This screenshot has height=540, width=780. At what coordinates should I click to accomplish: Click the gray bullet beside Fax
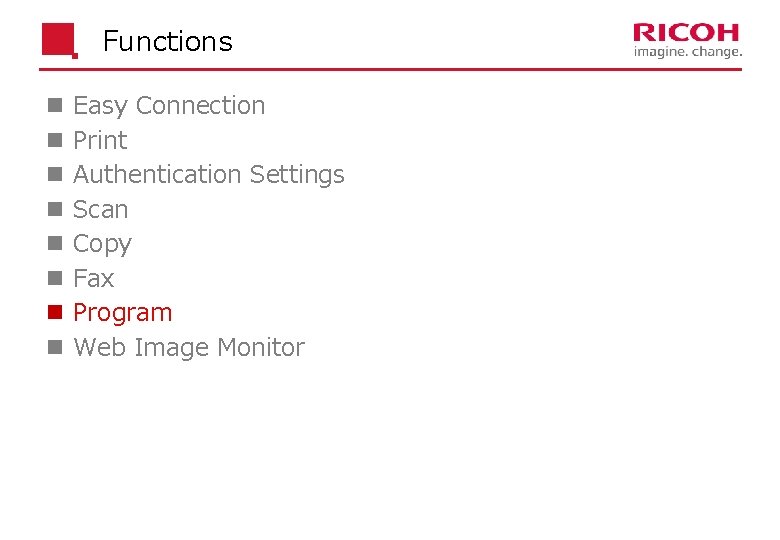coord(55,278)
